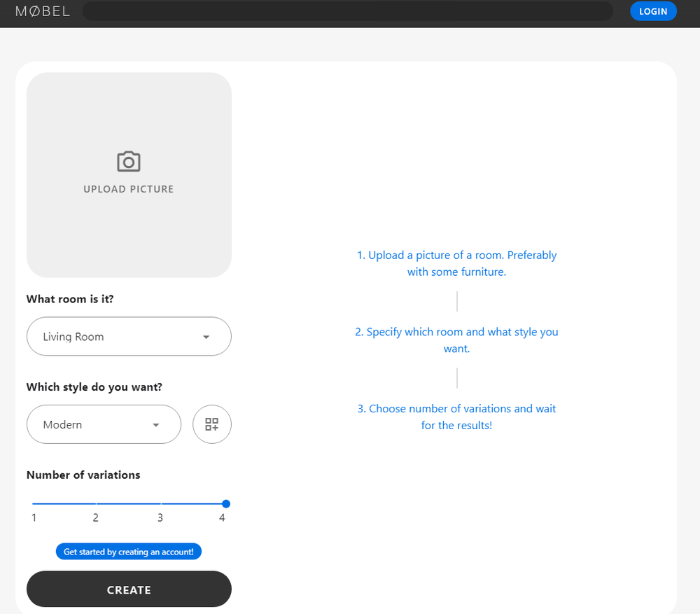Click step 1 instruction about uploading a room picture
The image size is (700, 614).
456,263
